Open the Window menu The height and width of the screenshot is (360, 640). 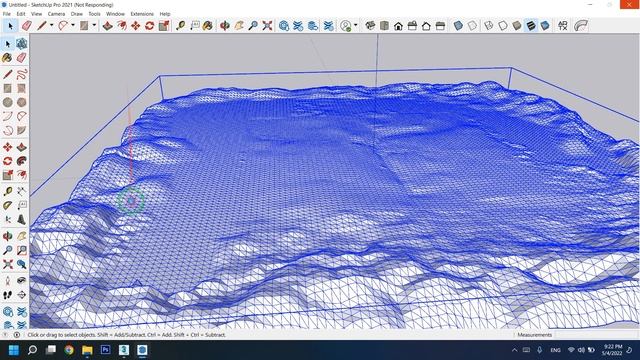[x=116, y=14]
